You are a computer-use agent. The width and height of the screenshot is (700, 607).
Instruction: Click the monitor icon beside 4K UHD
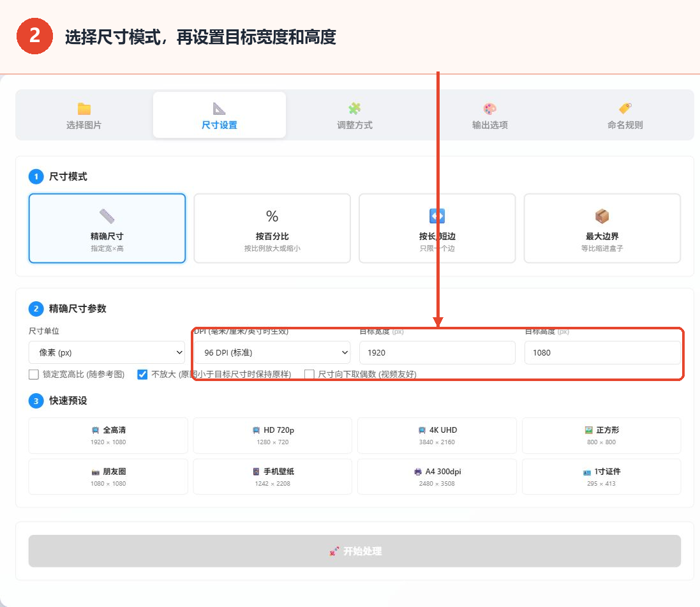click(422, 430)
